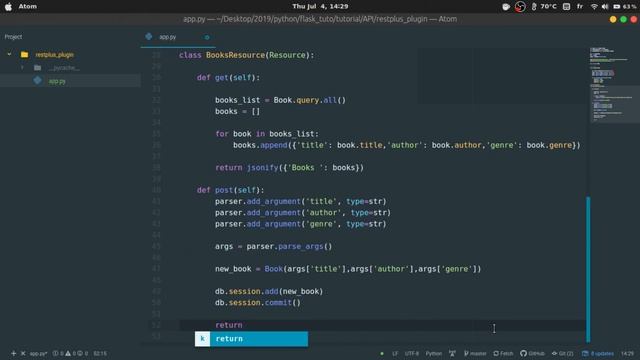Screen dimensions: 640x360
Task: Select the Python grammar in the status bar
Action: 433,353
